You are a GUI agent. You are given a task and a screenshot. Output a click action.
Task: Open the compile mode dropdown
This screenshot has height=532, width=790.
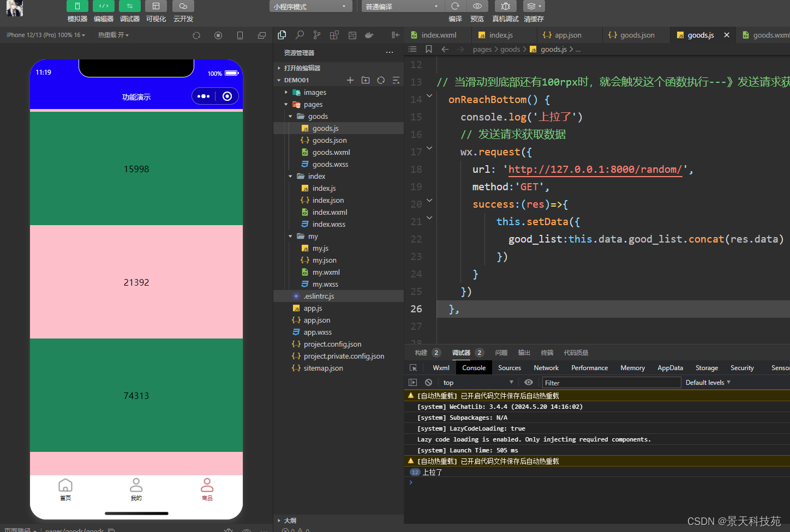[403, 7]
